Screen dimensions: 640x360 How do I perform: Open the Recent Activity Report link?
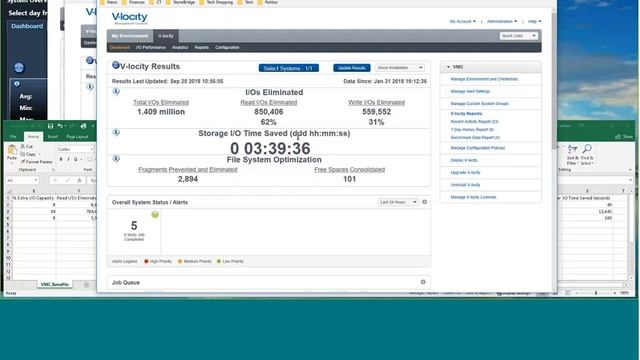pos(474,122)
